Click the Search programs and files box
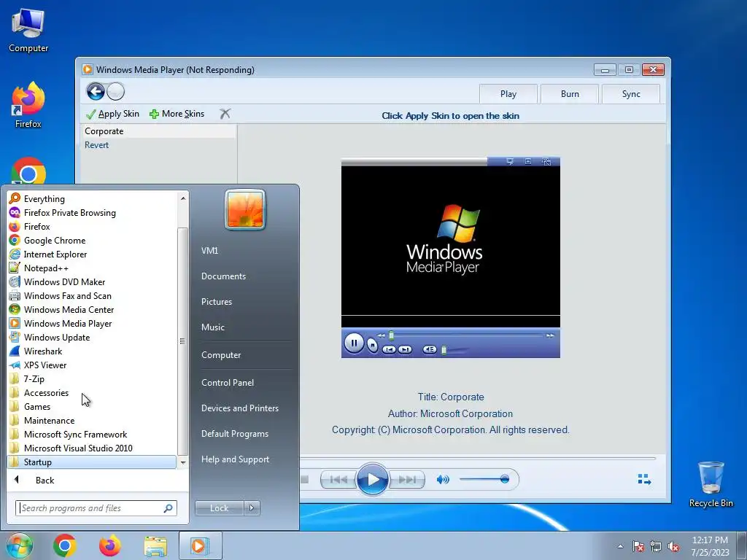Screen dimensions: 747x560 96,508
